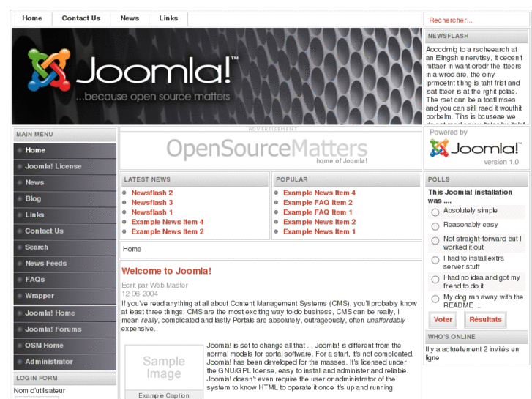
Task: Open Example News Item 4 in Popular
Action: [x=319, y=193]
